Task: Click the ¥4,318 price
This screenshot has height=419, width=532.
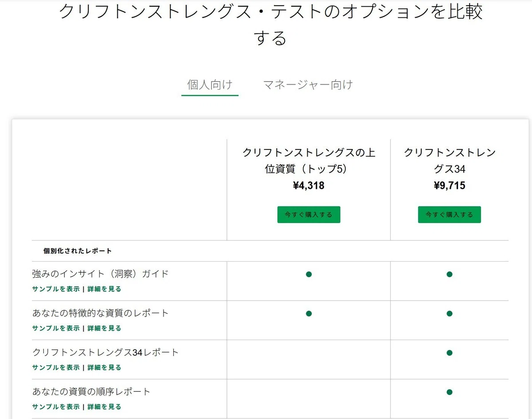Action: (309, 186)
